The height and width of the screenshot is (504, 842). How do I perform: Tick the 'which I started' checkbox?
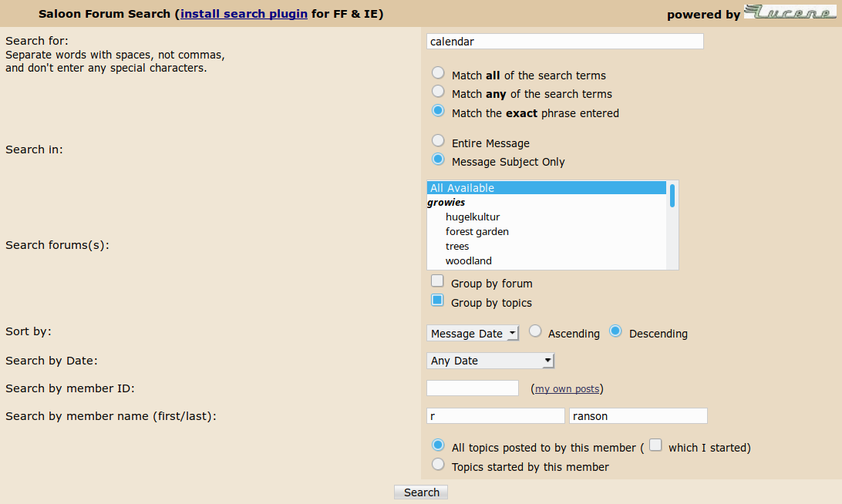tap(655, 445)
